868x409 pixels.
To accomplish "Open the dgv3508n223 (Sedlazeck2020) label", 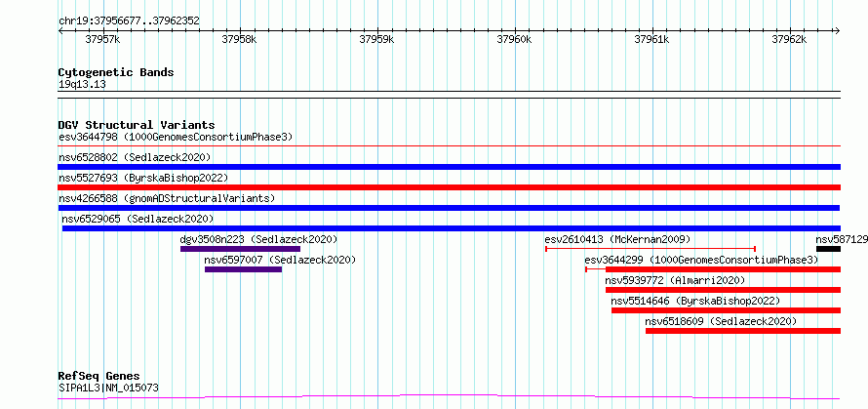I will (258, 239).
